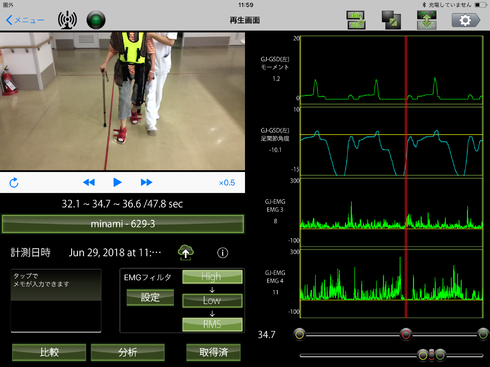Open the overlapping squares overlay icon
Image resolution: width=490 pixels, height=367 pixels.
click(391, 20)
